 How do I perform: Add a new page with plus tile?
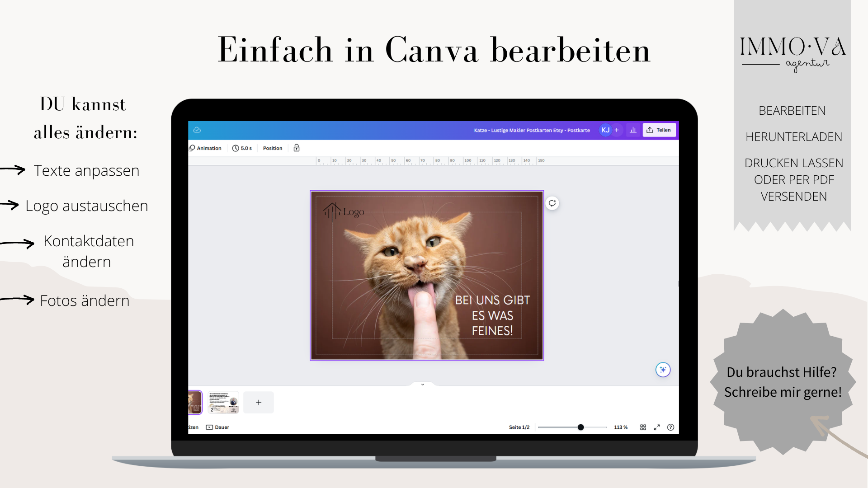[x=259, y=403]
